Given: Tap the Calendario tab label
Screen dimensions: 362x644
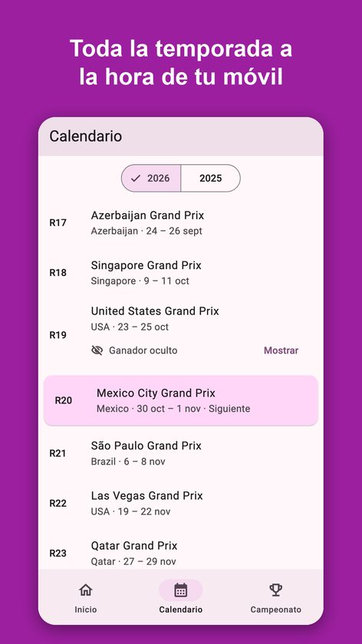Looking at the screenshot, I should click(181, 609).
